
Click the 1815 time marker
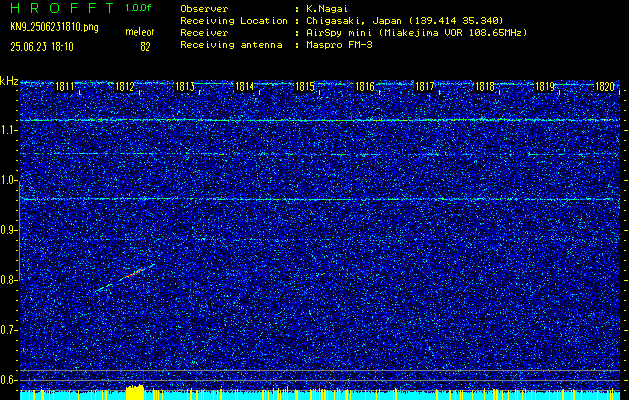304,86
